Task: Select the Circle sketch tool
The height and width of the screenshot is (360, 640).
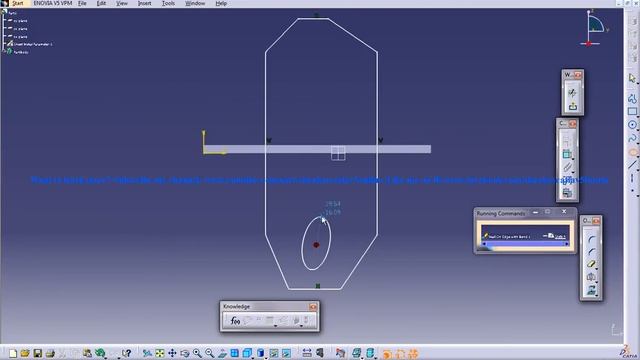Action: (x=632, y=125)
